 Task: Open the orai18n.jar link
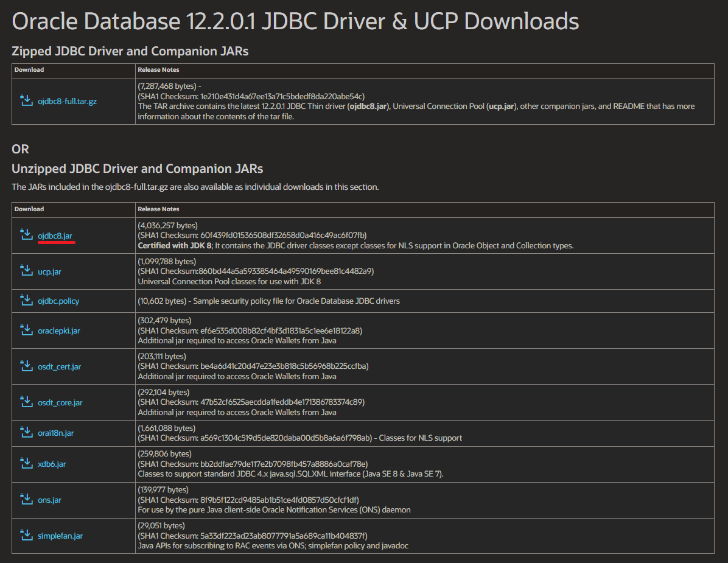pos(56,433)
